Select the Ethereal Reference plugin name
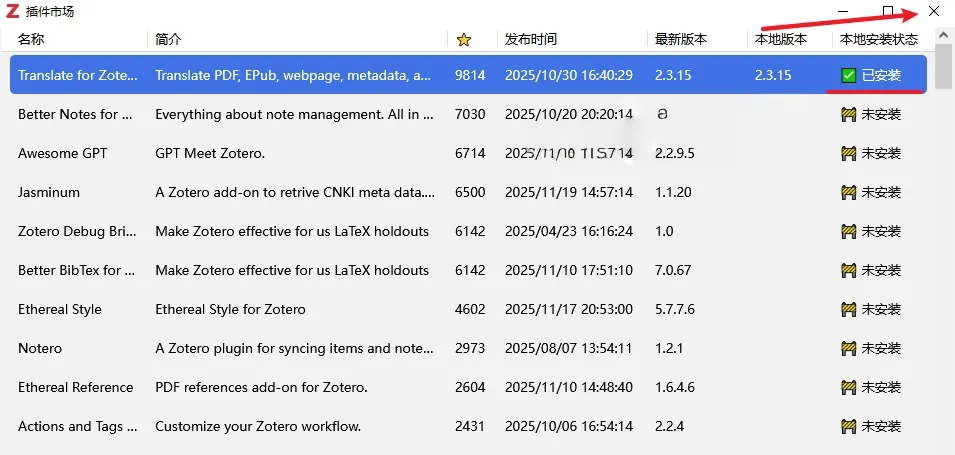This screenshot has width=955, height=455. pyautogui.click(x=76, y=387)
